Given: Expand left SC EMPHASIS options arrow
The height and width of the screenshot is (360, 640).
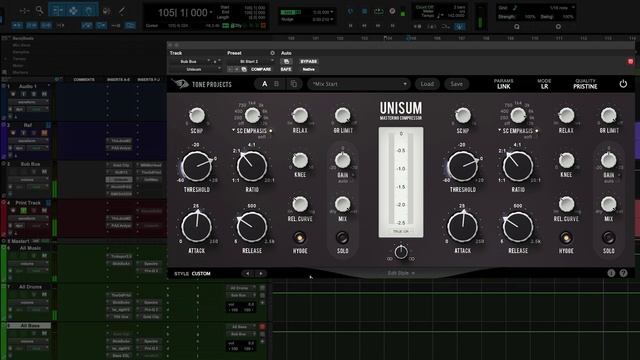Looking at the screenshot, I should (233, 131).
